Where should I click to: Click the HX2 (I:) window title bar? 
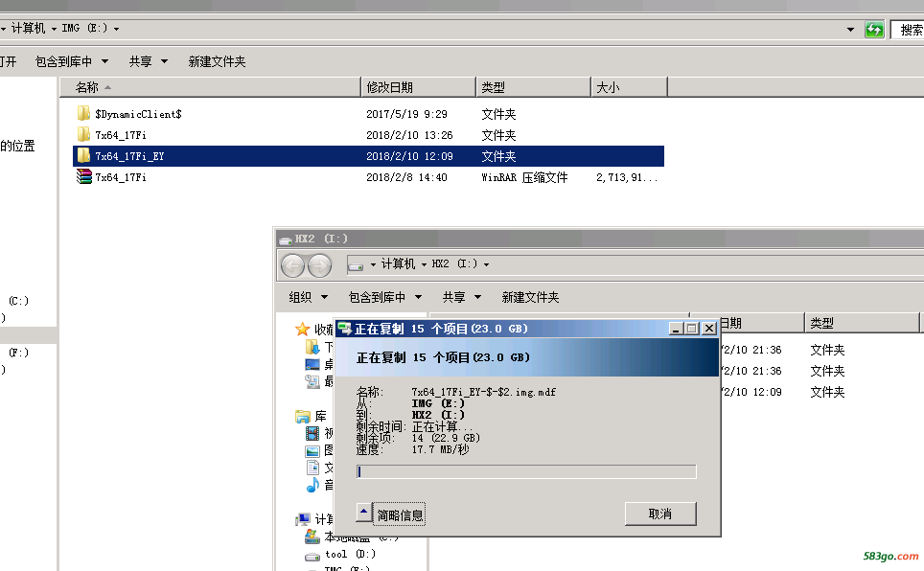[x=600, y=239]
